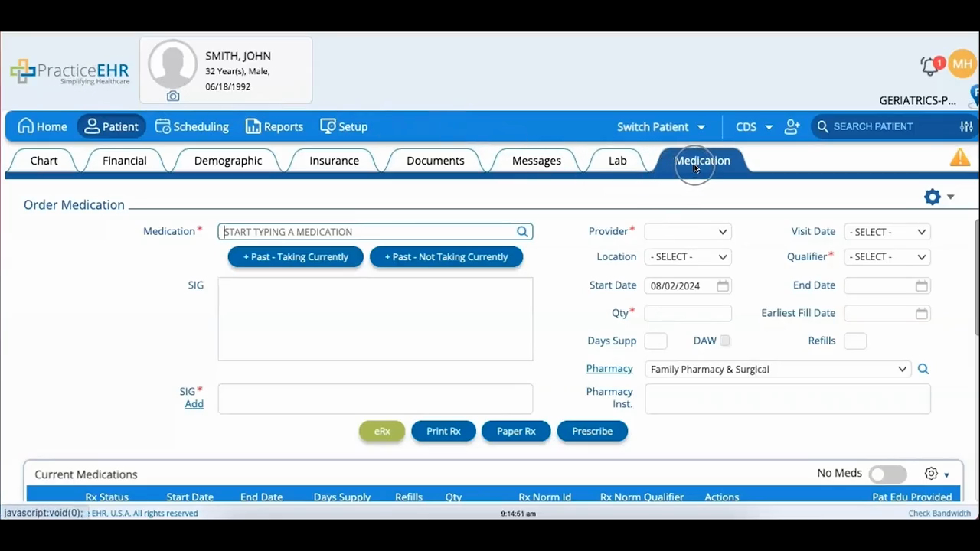Click the Print Rx button
Image resolution: width=980 pixels, height=551 pixels.
[443, 431]
